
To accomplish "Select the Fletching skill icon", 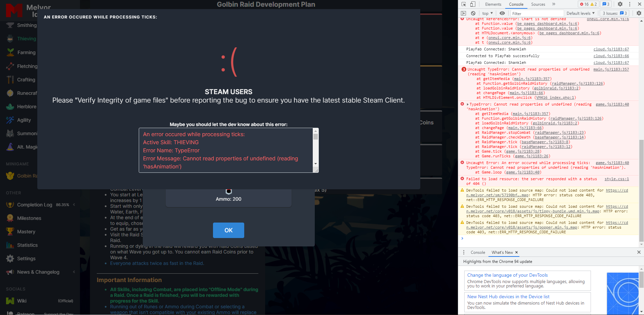I will pos(10,66).
